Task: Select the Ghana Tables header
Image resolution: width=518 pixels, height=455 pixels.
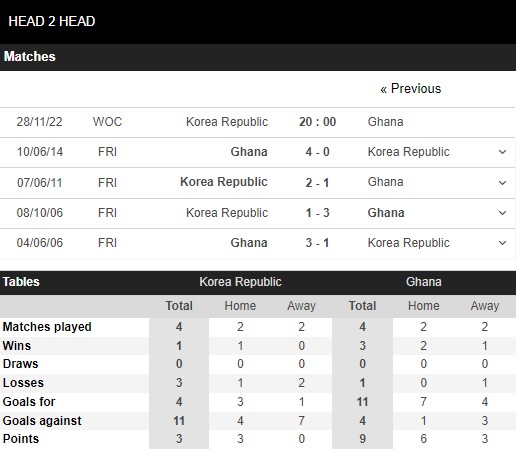Action: [x=424, y=282]
